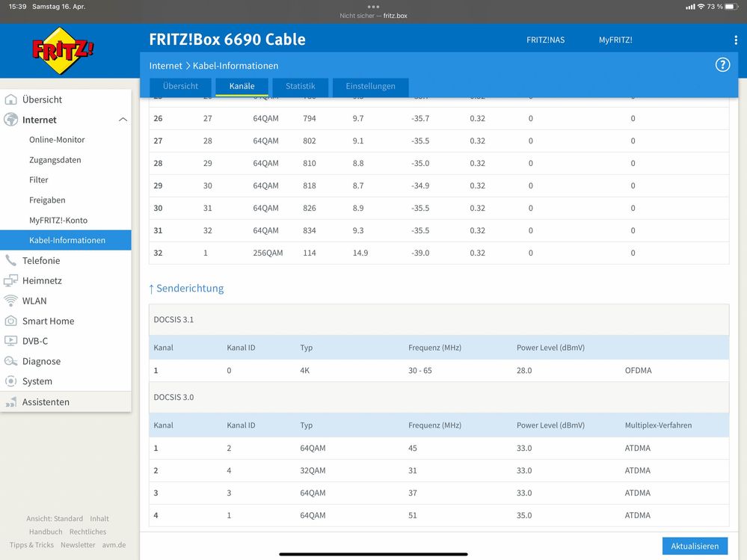
Task: Select Kabel-Informationen in sidebar
Action: point(66,240)
